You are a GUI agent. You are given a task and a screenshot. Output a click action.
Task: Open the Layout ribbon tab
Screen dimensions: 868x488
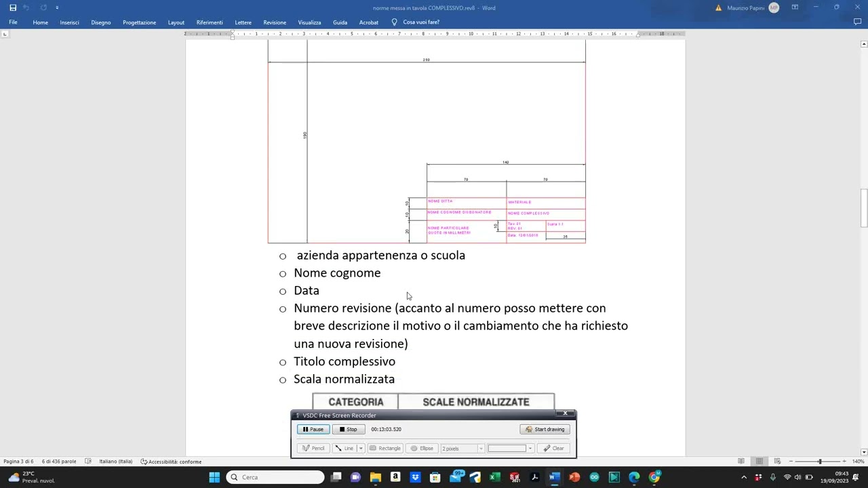coord(176,22)
